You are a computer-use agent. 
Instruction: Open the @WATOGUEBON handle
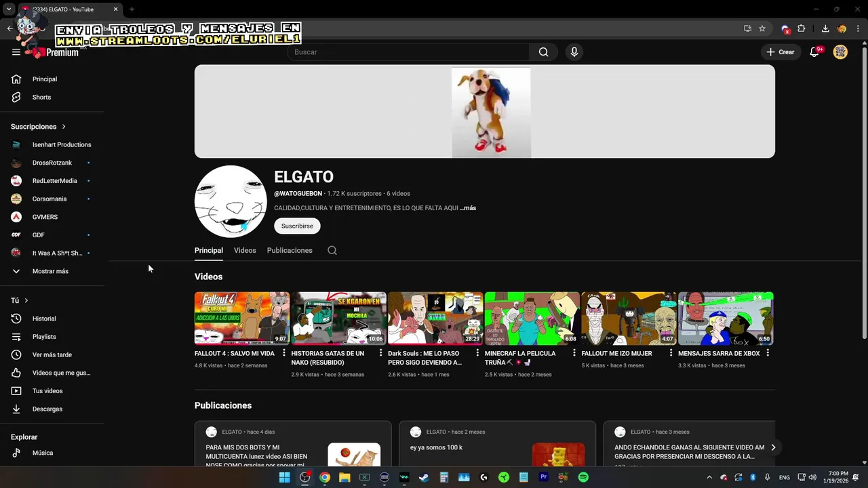298,194
